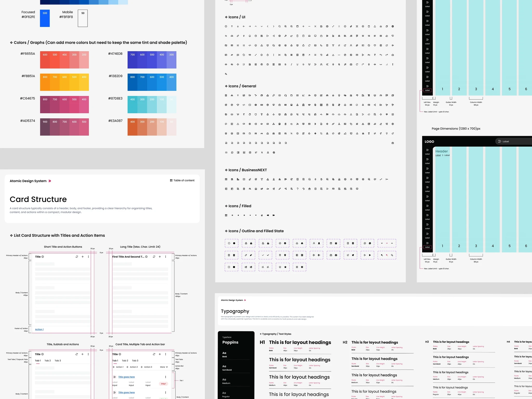Click the printer icon in Icons / UI
The image size is (532, 399).
(x=327, y=26)
